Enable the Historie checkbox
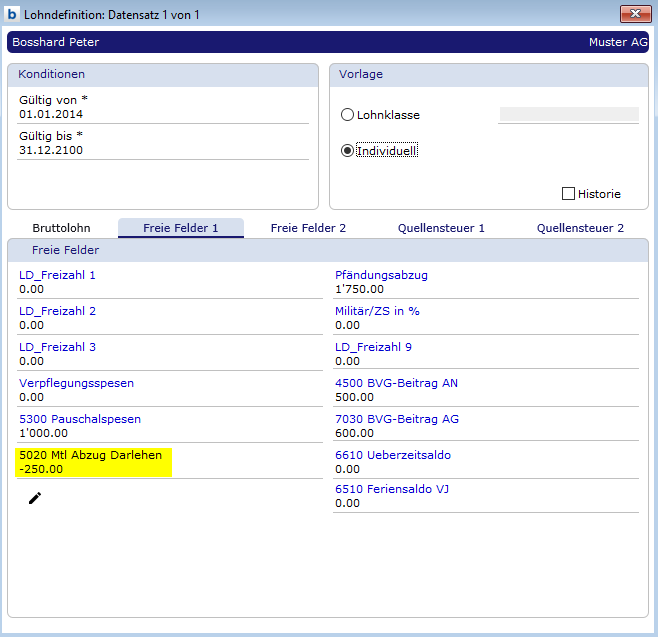This screenshot has height=637, width=658. pyautogui.click(x=569, y=194)
